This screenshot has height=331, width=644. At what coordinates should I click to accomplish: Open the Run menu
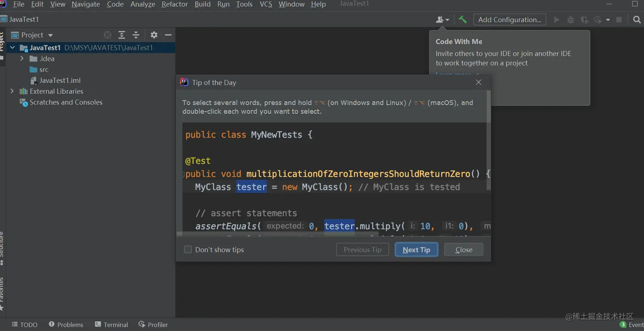(x=223, y=4)
